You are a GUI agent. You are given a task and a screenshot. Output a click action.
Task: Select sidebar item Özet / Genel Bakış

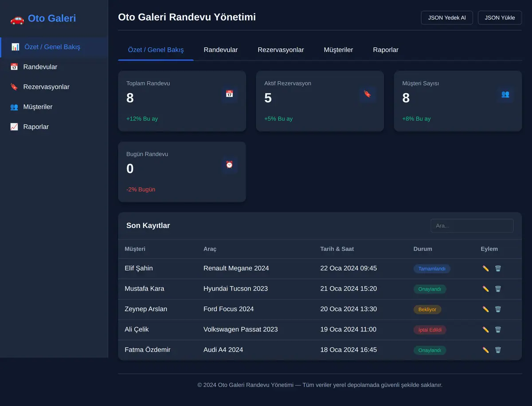(x=54, y=47)
